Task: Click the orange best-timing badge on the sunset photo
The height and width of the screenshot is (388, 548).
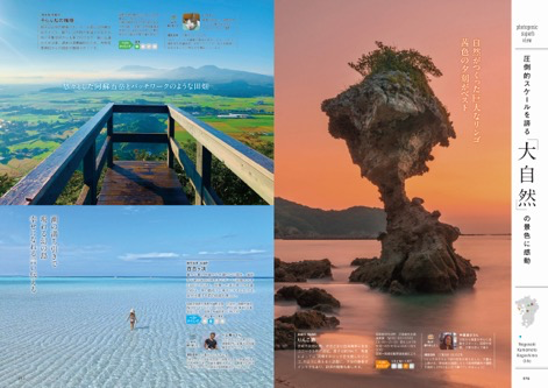Action: [x=383, y=365]
